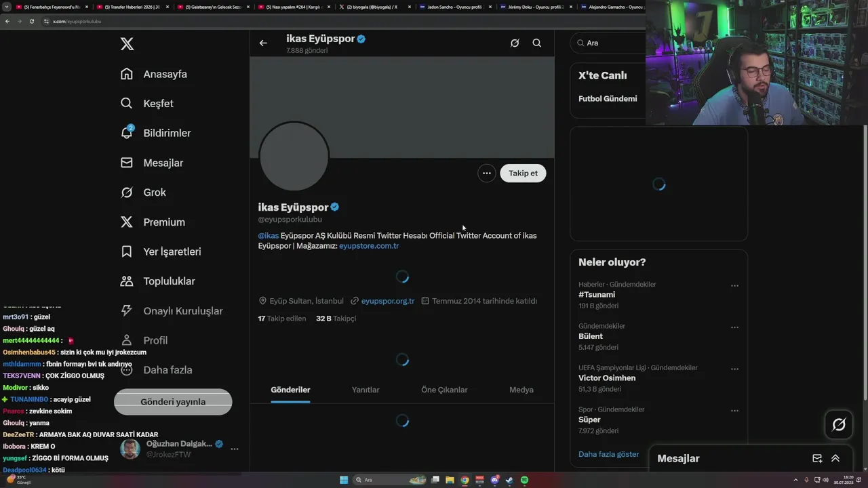Click the Grok icon in profile header
The image size is (868, 488).
pos(515,43)
